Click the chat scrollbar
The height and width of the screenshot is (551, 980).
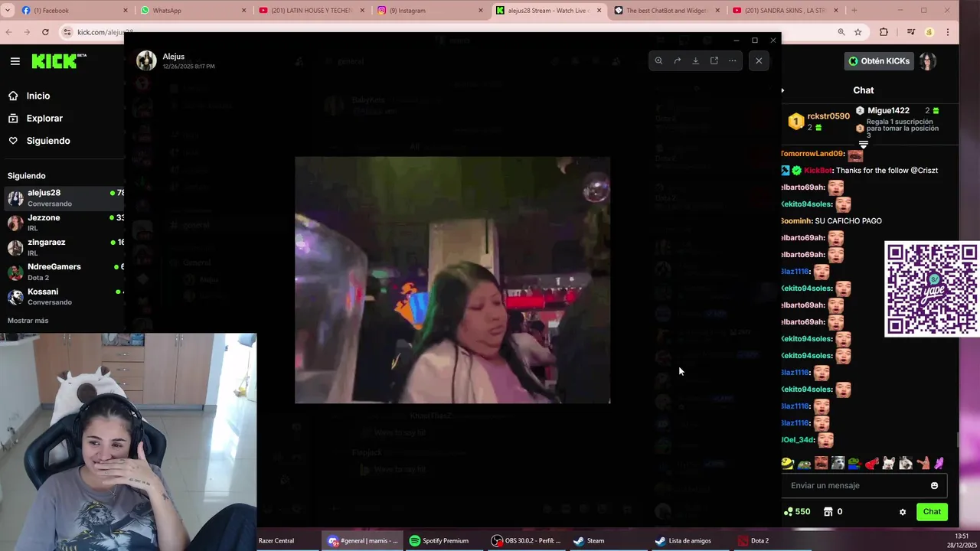click(957, 441)
